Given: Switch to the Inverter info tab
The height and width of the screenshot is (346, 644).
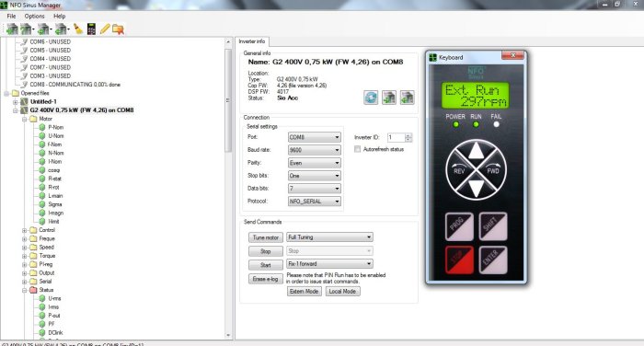Looking at the screenshot, I should tap(252, 41).
